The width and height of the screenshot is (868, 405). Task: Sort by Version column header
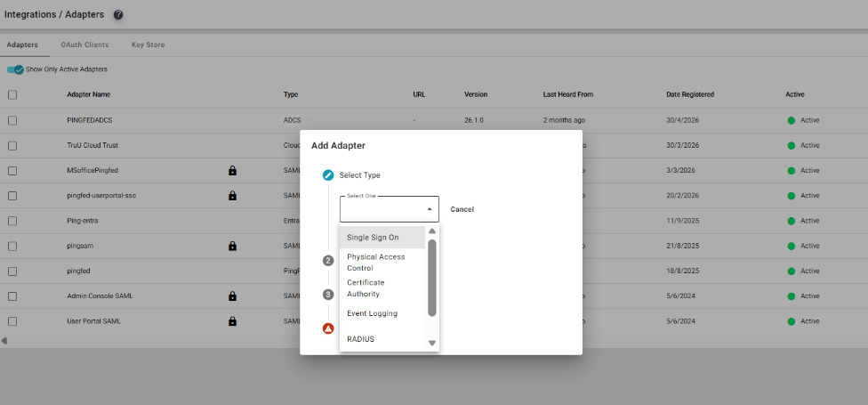coord(476,94)
